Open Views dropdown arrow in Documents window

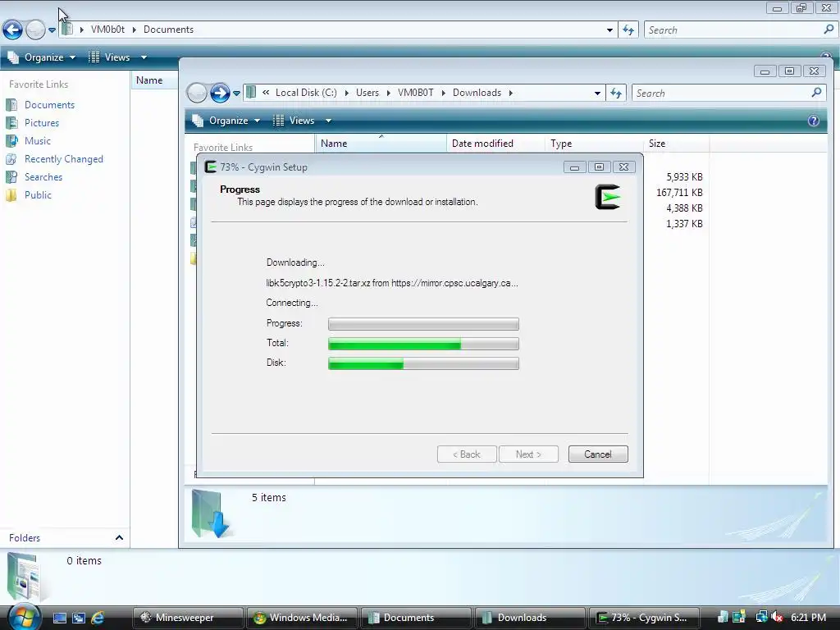tap(144, 57)
